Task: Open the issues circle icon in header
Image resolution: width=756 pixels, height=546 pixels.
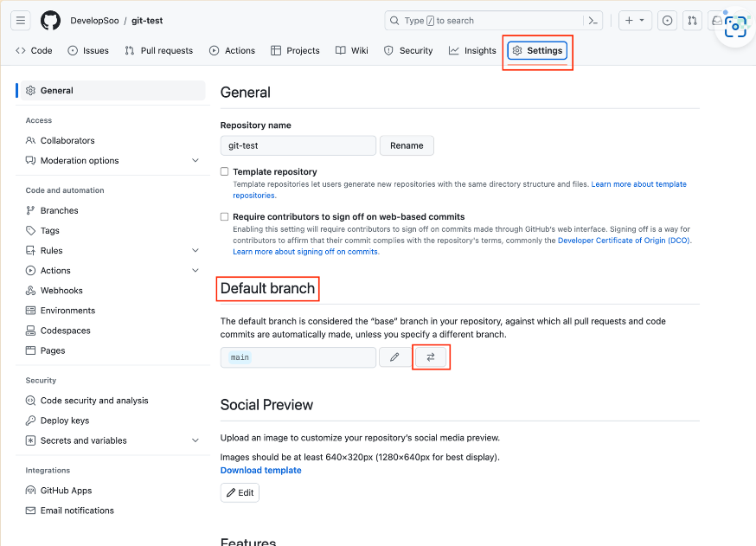Action: [x=667, y=20]
